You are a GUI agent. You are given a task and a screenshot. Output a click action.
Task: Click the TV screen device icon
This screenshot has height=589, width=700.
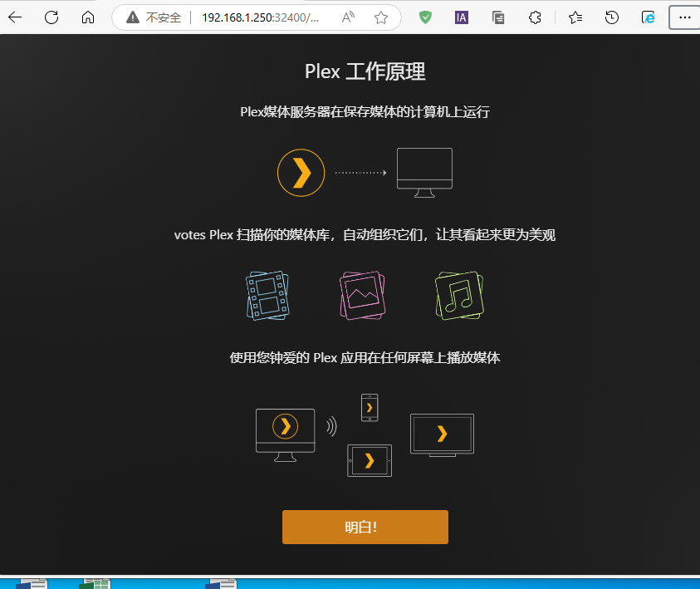[x=442, y=435]
